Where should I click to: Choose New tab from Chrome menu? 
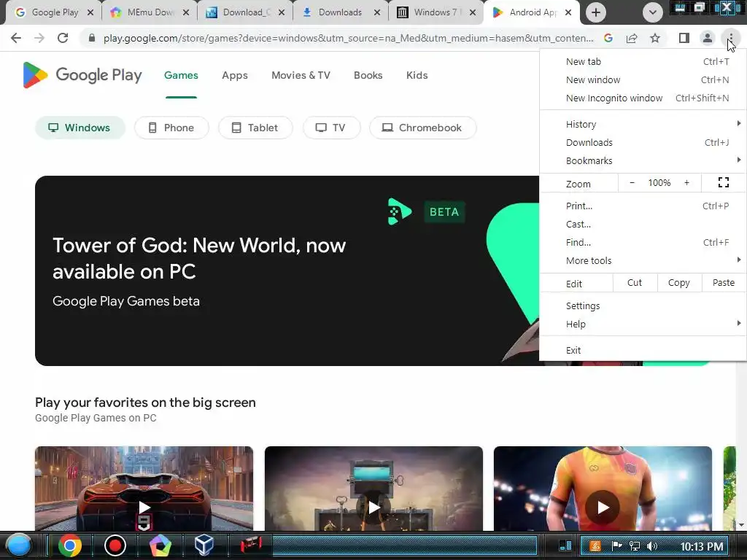click(x=643, y=61)
